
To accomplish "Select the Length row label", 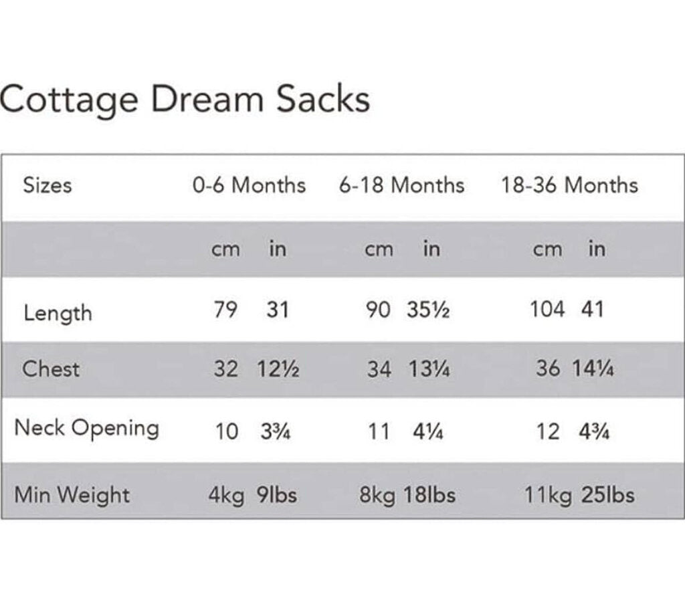I will click(58, 312).
